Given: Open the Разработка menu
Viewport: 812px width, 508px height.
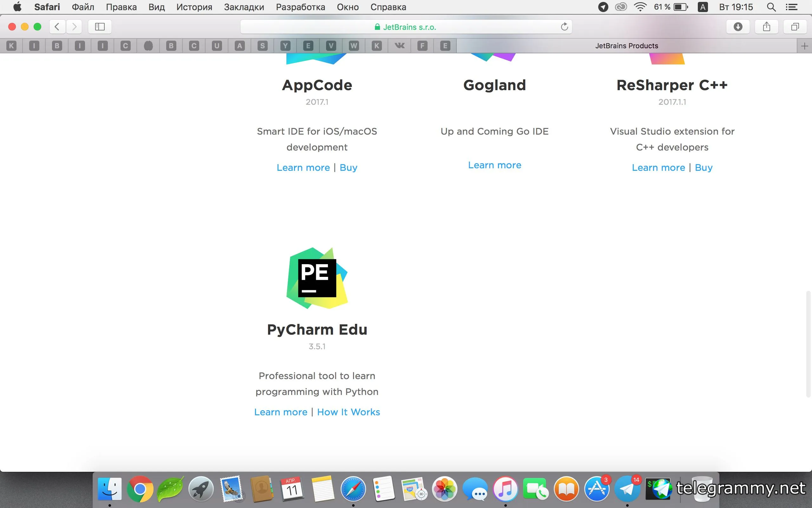Looking at the screenshot, I should pos(300,7).
